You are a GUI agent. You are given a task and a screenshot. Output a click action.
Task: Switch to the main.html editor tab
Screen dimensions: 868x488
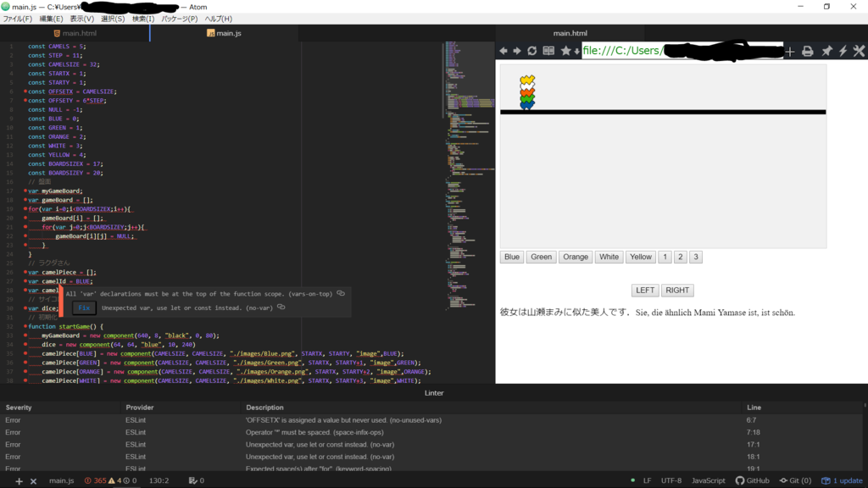(x=75, y=33)
